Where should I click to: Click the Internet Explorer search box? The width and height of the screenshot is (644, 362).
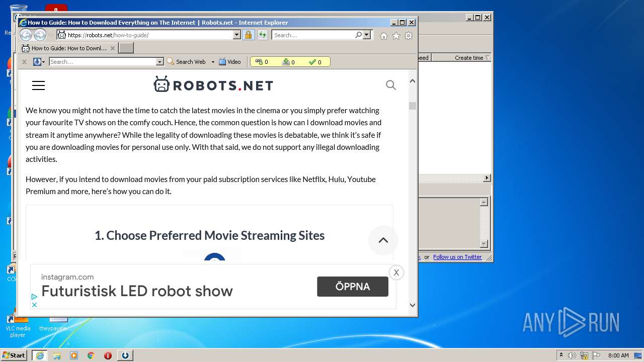click(x=313, y=35)
